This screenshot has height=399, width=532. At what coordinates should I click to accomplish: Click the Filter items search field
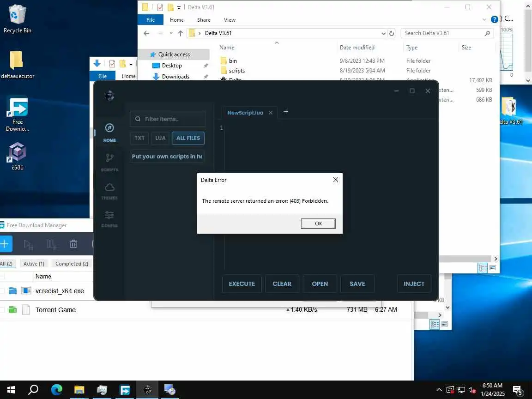coord(168,119)
